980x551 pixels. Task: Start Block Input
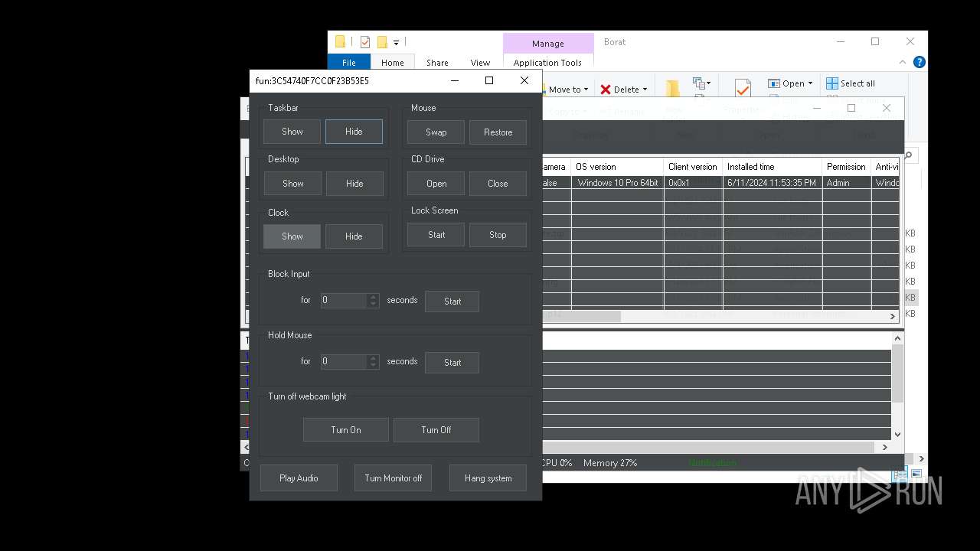(x=452, y=302)
